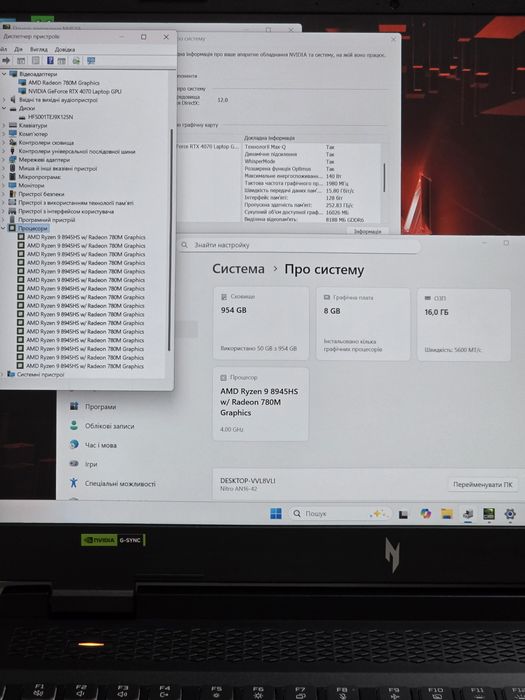Click the Знайти настройку search field
The image size is (525, 700).
pos(299,245)
